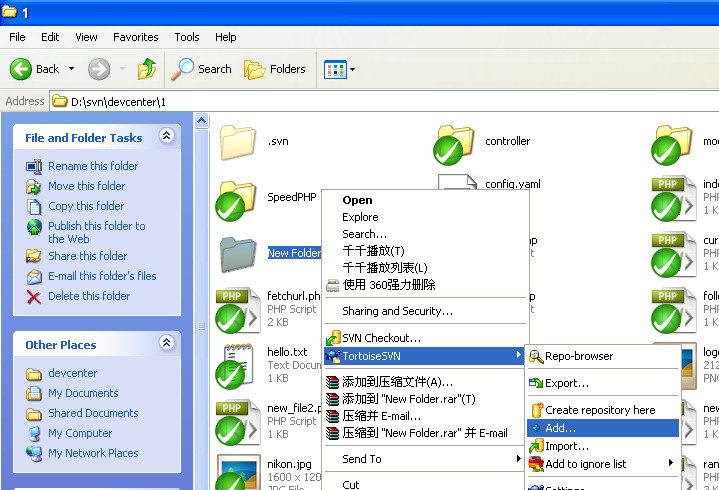Choose 千千播放(T) menu entry
The height and width of the screenshot is (490, 719).
pyautogui.click(x=425, y=251)
